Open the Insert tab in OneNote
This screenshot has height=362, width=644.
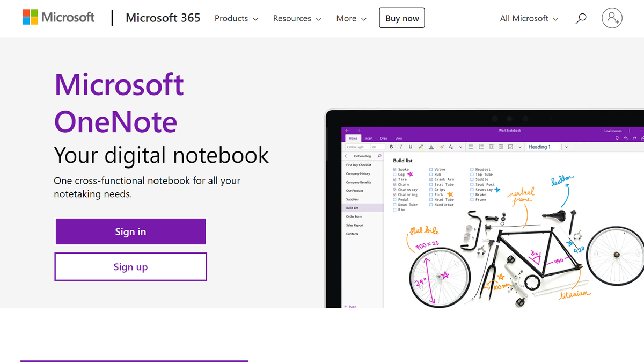(369, 138)
